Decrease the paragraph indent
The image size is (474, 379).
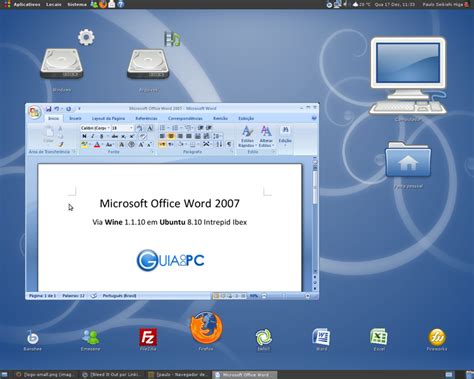click(x=200, y=128)
